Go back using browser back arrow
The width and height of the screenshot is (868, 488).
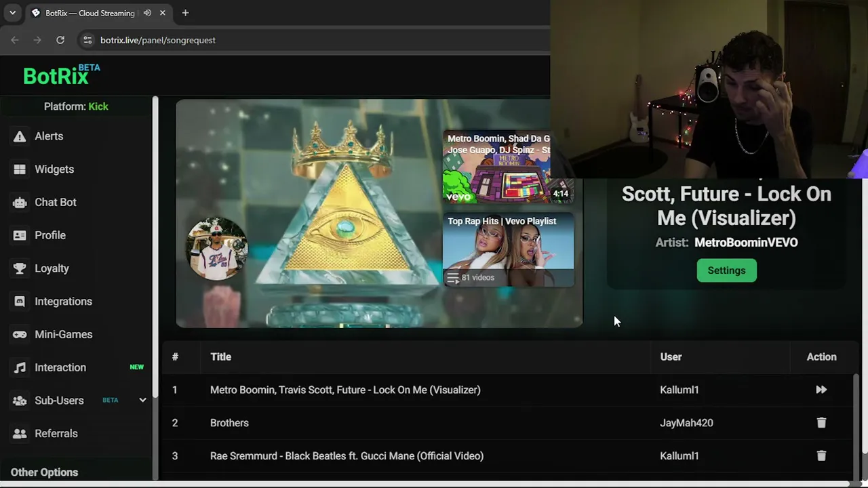[15, 40]
